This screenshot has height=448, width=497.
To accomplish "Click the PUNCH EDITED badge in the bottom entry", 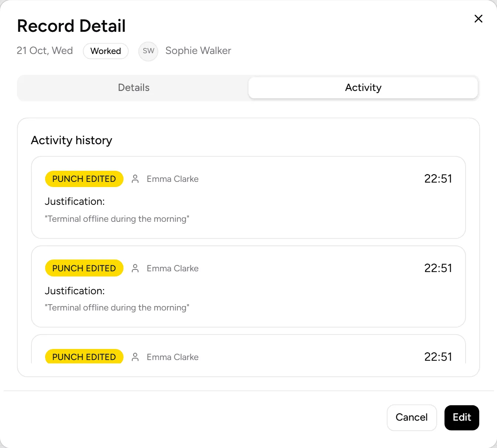I will (84, 356).
